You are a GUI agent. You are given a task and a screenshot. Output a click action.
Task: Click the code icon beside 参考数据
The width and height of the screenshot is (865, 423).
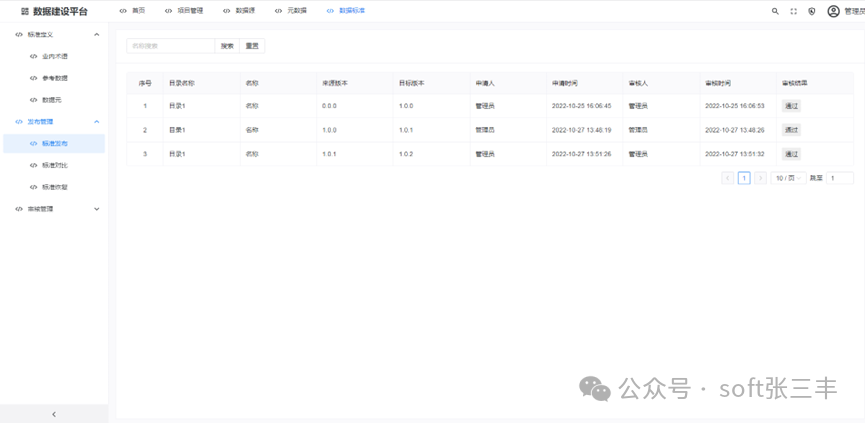tap(34, 78)
